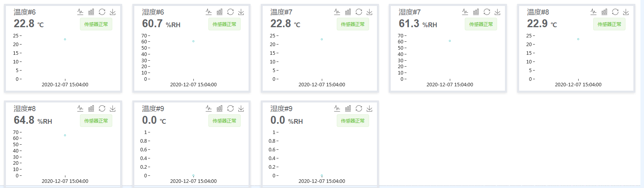The width and height of the screenshot is (644, 188).
Task: Click the data point in 湿度#8 chart
Action: click(x=65, y=135)
